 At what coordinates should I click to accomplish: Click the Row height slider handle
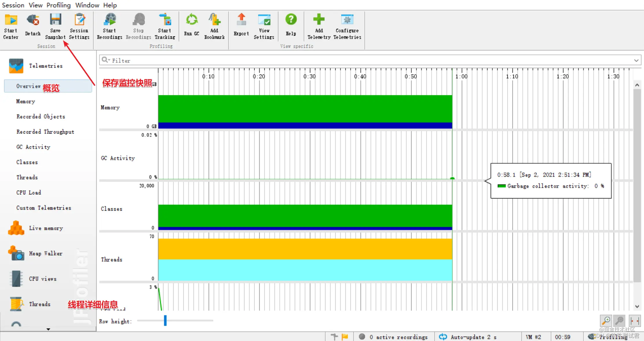tap(165, 320)
